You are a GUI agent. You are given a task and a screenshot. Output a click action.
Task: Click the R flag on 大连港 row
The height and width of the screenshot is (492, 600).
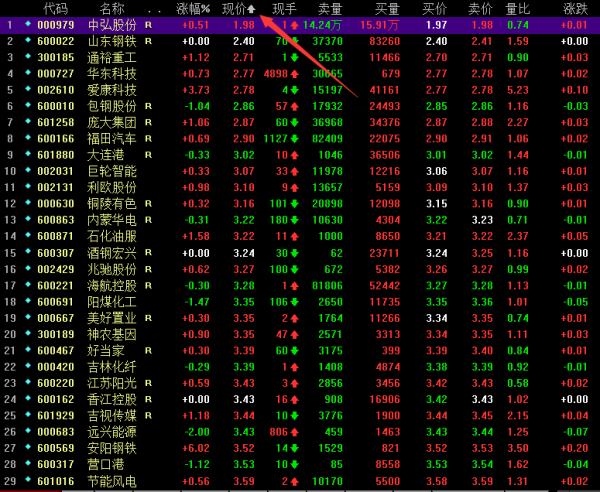148,155
